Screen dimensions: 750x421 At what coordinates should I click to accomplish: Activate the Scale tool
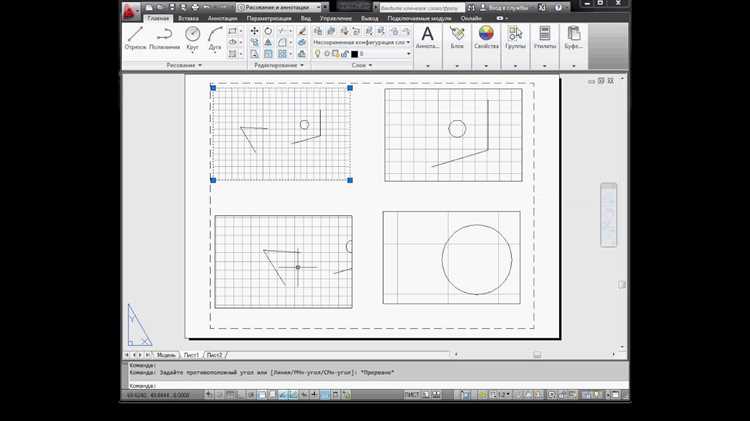[268, 54]
